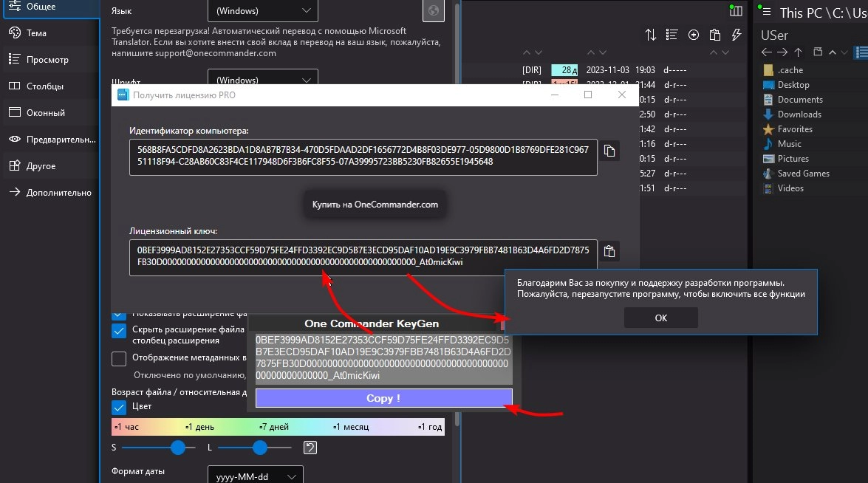Image resolution: width=868 pixels, height=483 pixels.
Task: Click inside the Идентификатор компьютера field
Action: 363,157
